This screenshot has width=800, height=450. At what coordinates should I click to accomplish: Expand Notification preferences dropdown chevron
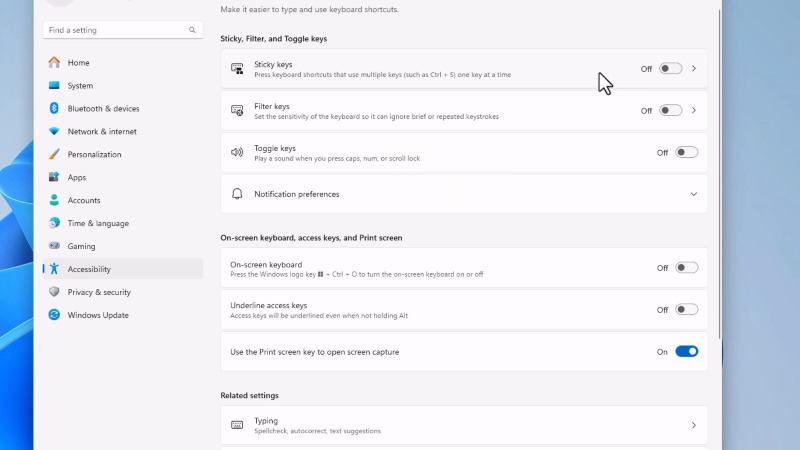tap(694, 194)
